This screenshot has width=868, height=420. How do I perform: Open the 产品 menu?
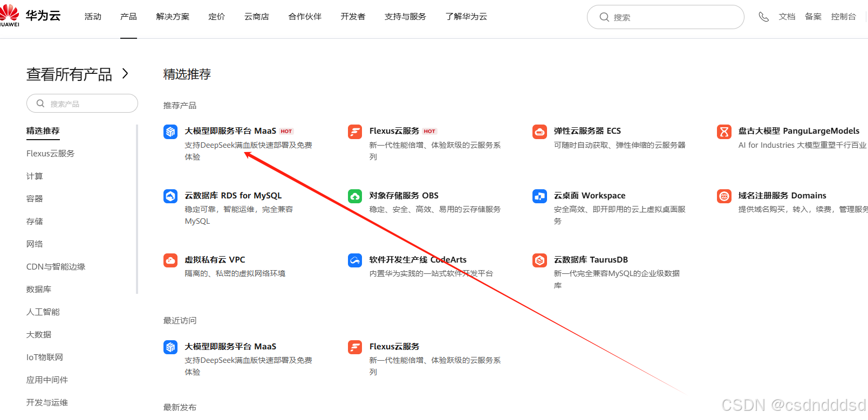[128, 17]
